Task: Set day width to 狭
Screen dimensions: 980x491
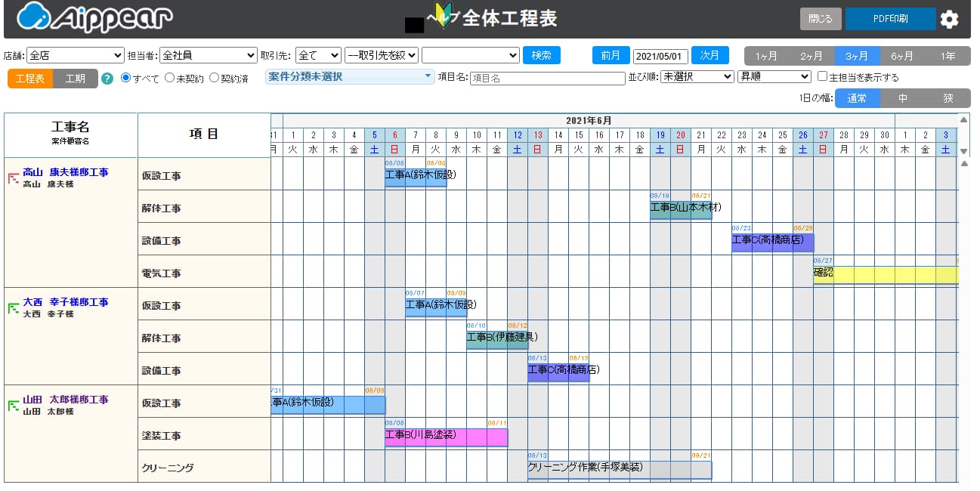Action: pyautogui.click(x=948, y=98)
